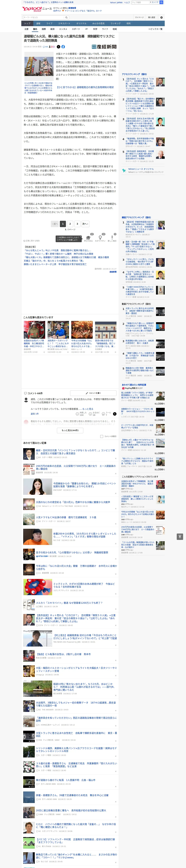The image size is (186, 868).
Task: Click the なるほど reaction on first comment
Action: [x=94, y=414]
